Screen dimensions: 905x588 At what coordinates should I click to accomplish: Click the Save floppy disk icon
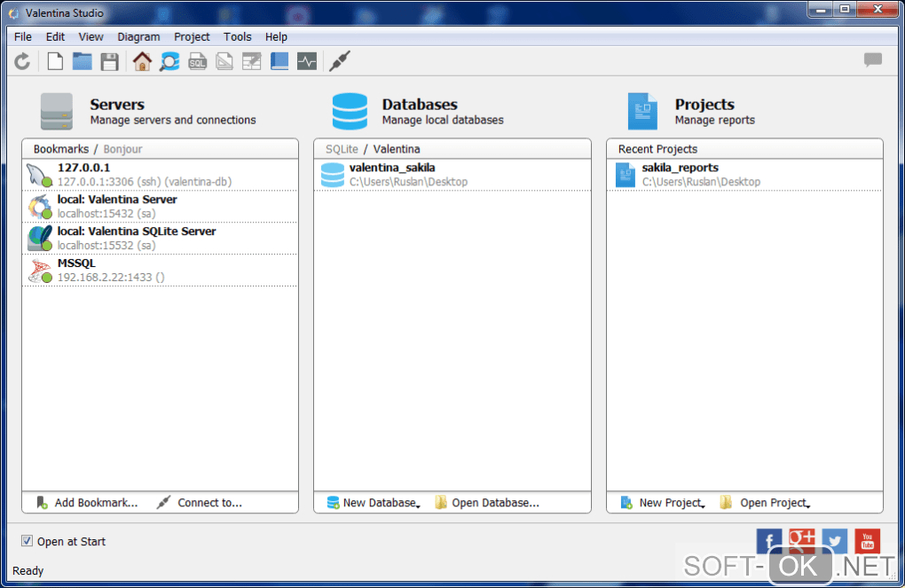click(110, 61)
